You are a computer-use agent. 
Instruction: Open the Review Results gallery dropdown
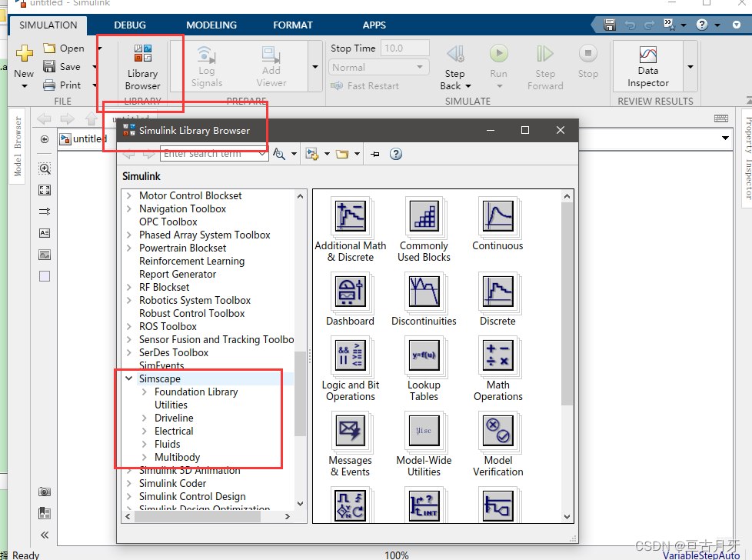(690, 67)
